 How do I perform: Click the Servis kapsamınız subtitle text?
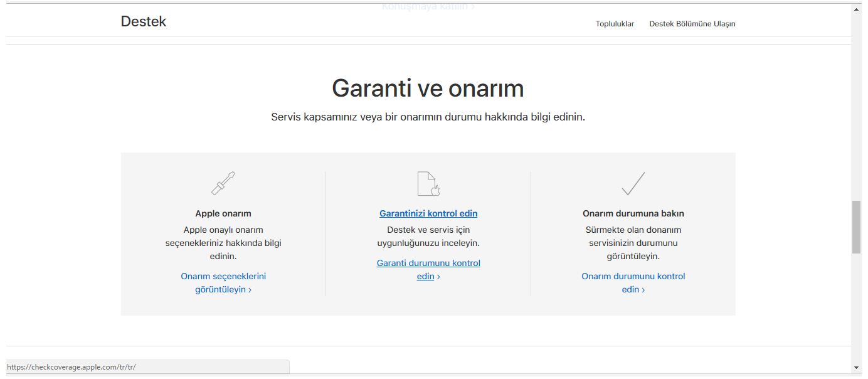pyautogui.click(x=428, y=117)
